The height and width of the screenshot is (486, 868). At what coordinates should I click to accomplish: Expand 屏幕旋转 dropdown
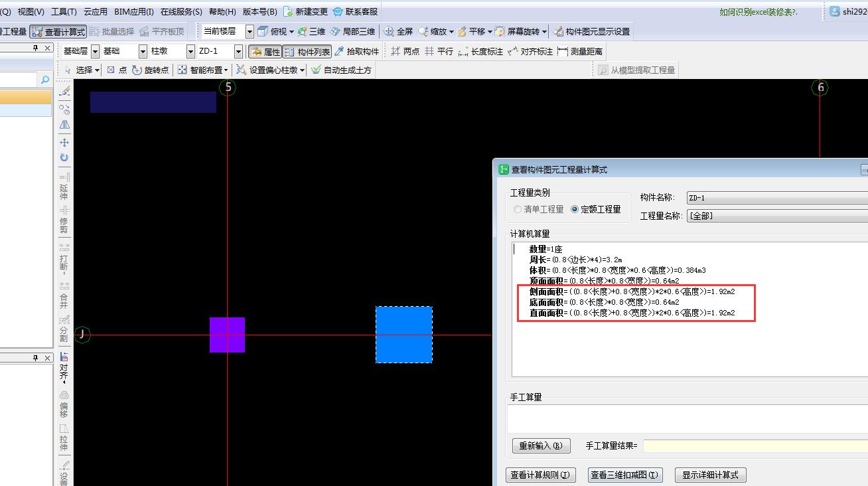544,32
